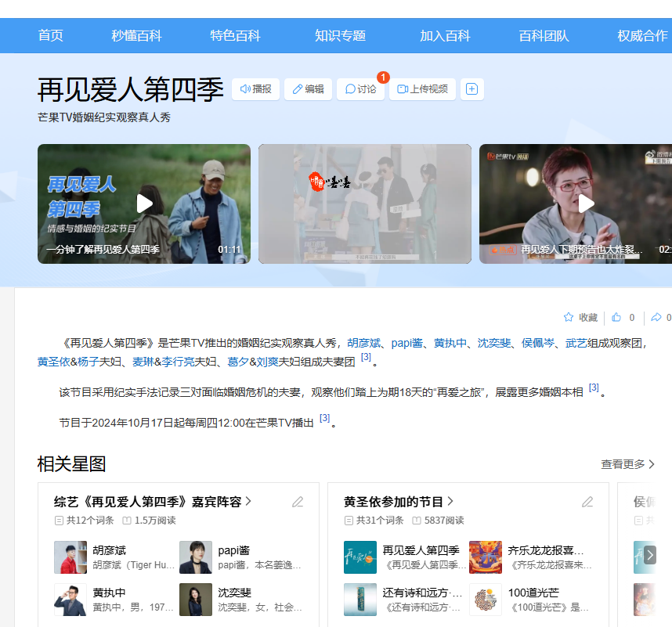
Task: Expand the 综艺《再见爱人第四季》嘉宾阵容 heading
Action: point(153,502)
